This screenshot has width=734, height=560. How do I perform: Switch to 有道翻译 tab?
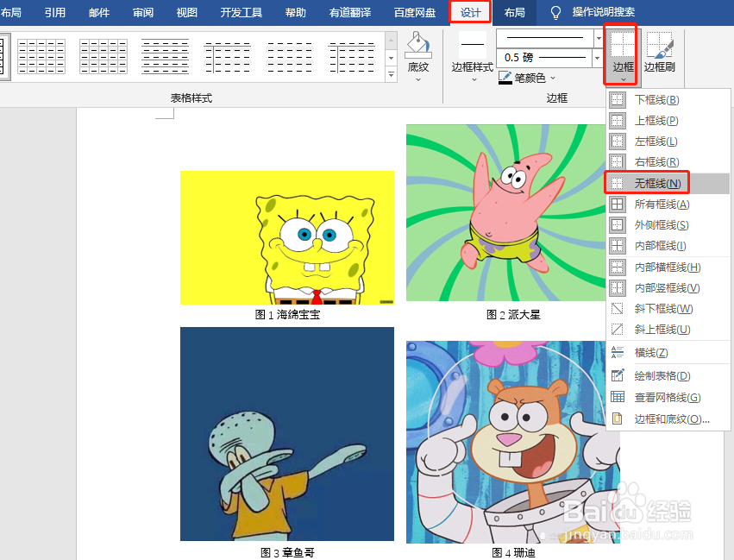349,12
